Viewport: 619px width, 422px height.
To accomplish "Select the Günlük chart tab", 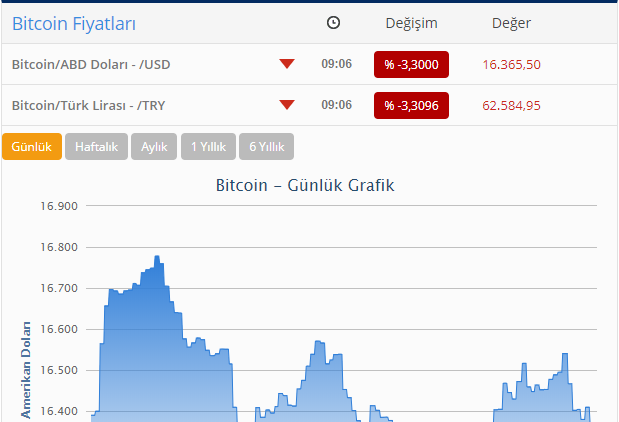I will pos(32,146).
